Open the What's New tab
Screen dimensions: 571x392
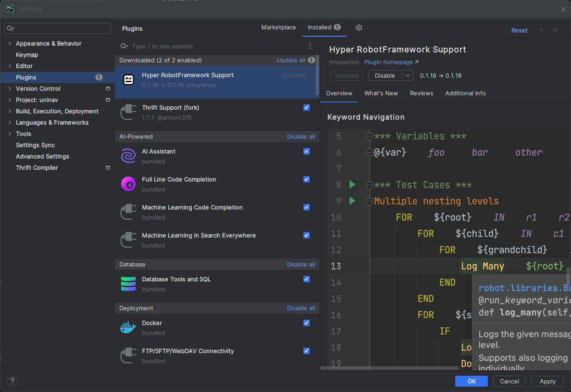(x=381, y=93)
